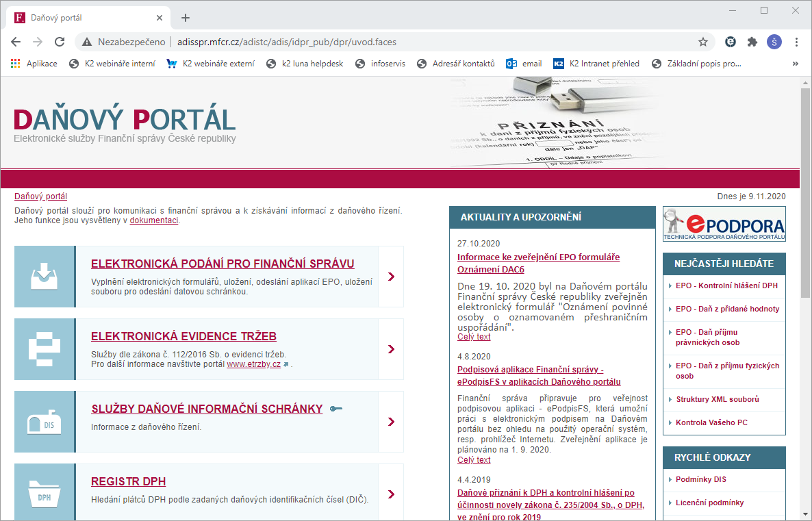Screen dimensions: 812x521
Task: Open Služby daňové informační schránky link
Action: click(207, 409)
